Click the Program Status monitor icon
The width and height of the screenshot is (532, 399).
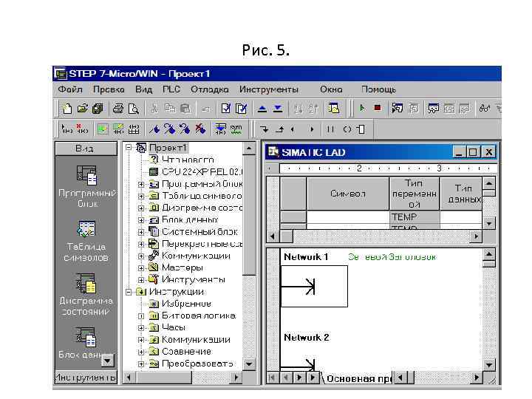(x=397, y=109)
